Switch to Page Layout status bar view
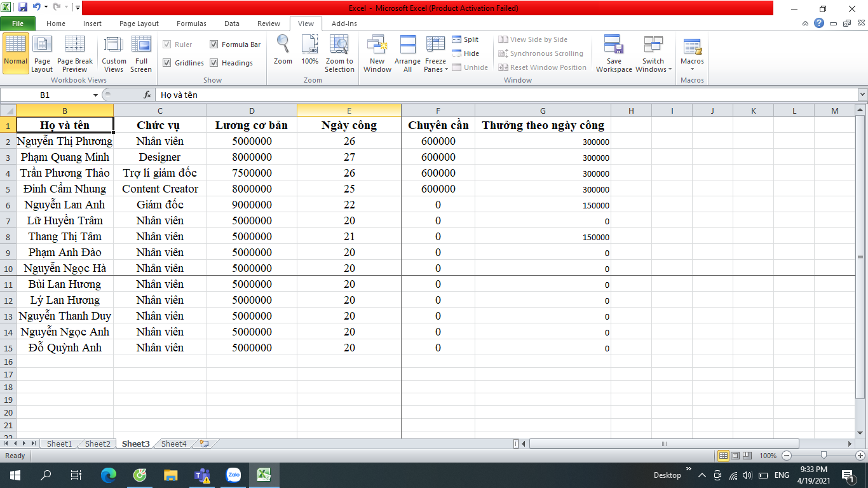Screen dimensions: 868x488 pos(735,456)
